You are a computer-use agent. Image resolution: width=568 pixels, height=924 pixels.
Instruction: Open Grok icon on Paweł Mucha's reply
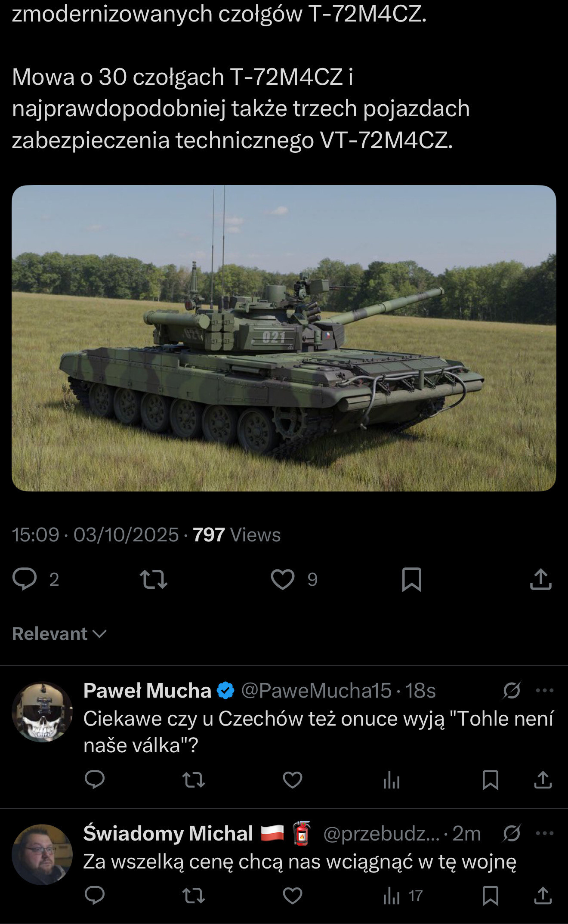[x=512, y=690]
